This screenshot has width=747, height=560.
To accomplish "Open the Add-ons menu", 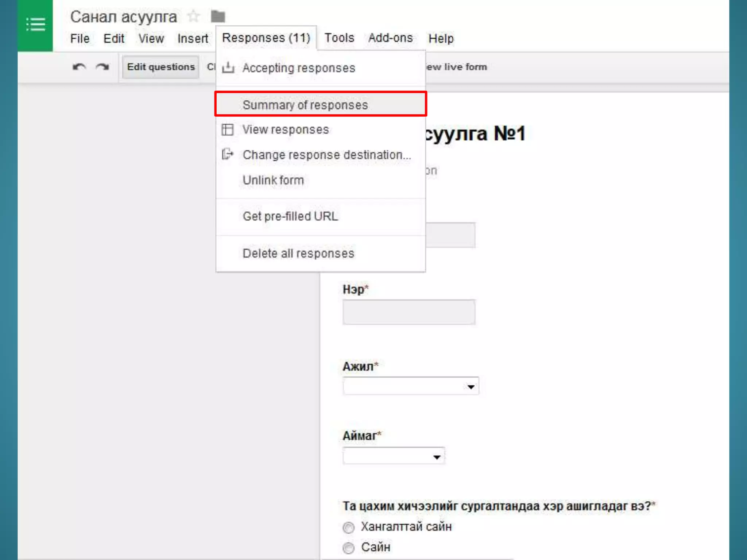I will (390, 38).
